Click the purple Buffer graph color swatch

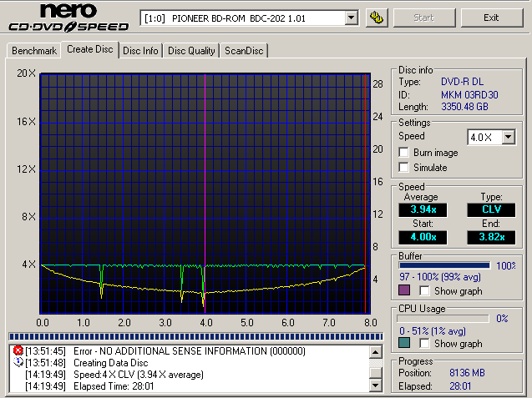[405, 291]
